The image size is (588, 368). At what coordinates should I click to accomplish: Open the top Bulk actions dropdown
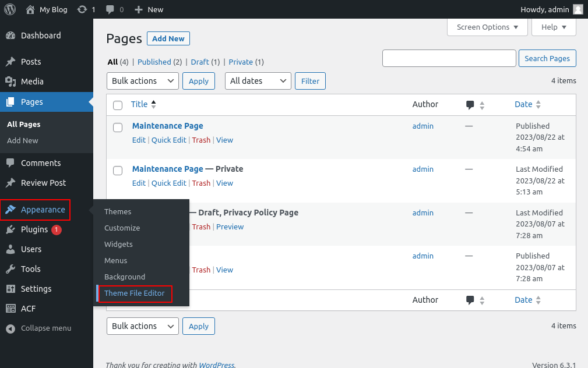click(143, 81)
